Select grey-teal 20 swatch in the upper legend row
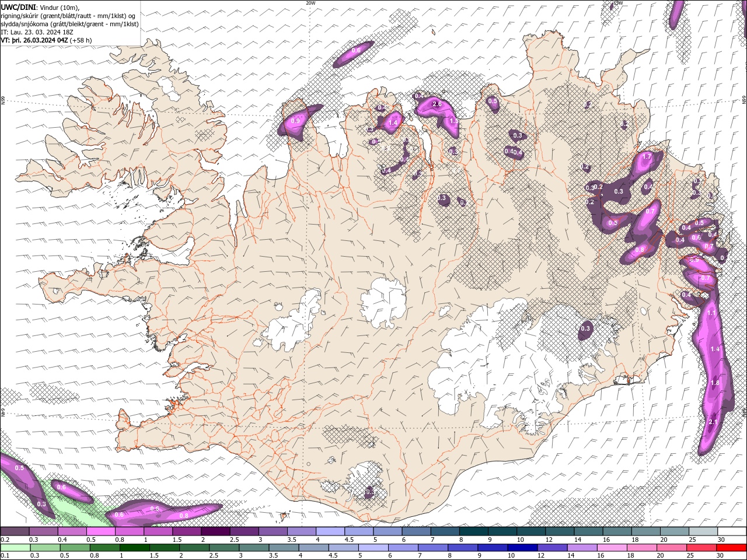747x560 pixels. (x=675, y=531)
